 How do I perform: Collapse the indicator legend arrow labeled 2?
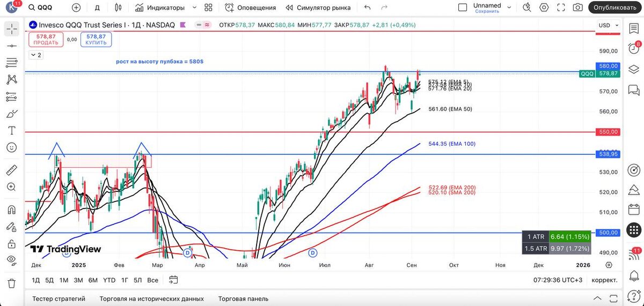(x=36, y=55)
